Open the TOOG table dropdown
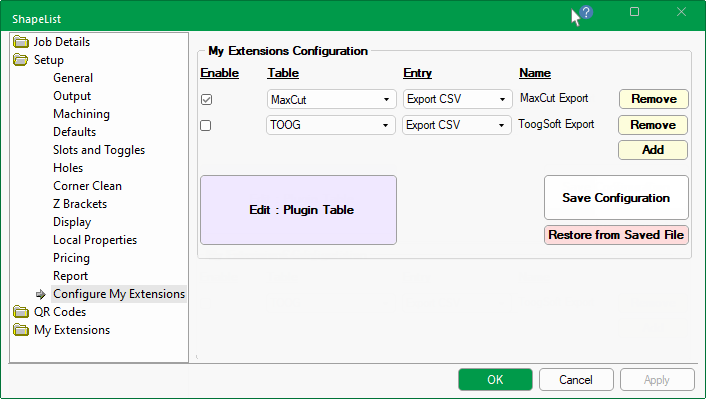This screenshot has width=706, height=399. [330, 125]
